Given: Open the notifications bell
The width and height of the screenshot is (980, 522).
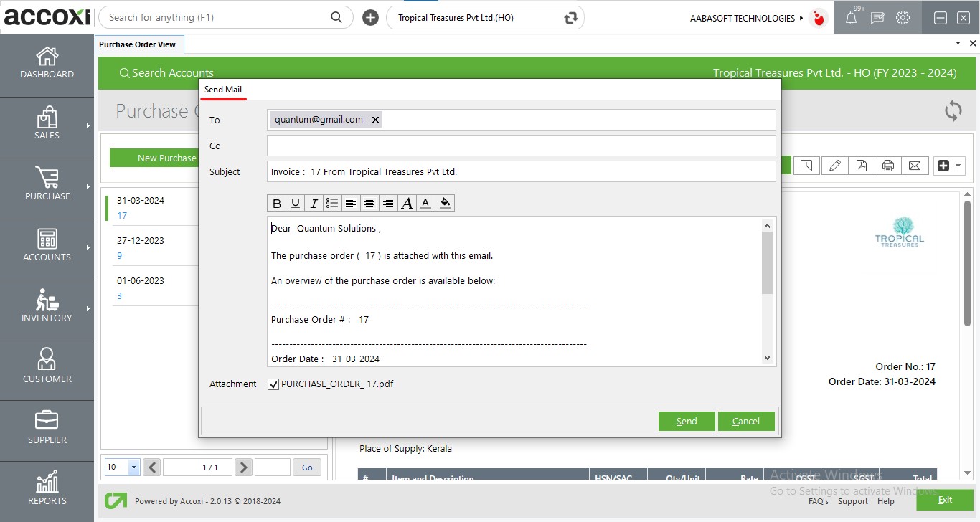Looking at the screenshot, I should [x=851, y=18].
